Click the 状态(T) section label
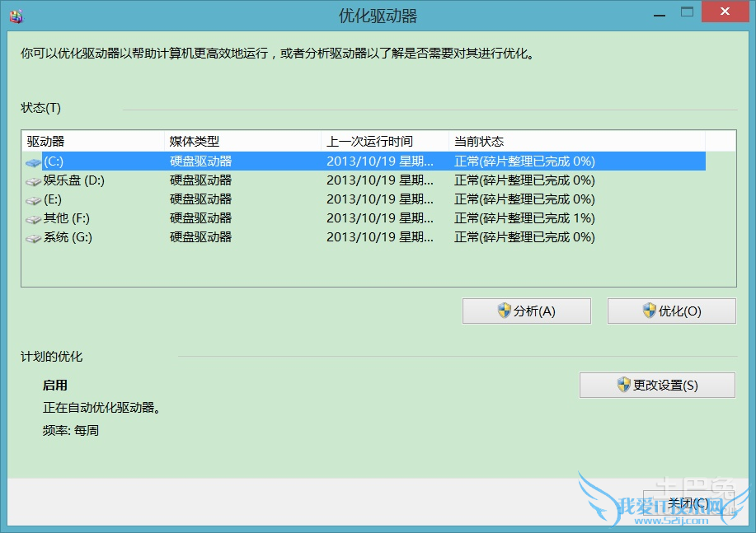The width and height of the screenshot is (756, 533). (41, 108)
